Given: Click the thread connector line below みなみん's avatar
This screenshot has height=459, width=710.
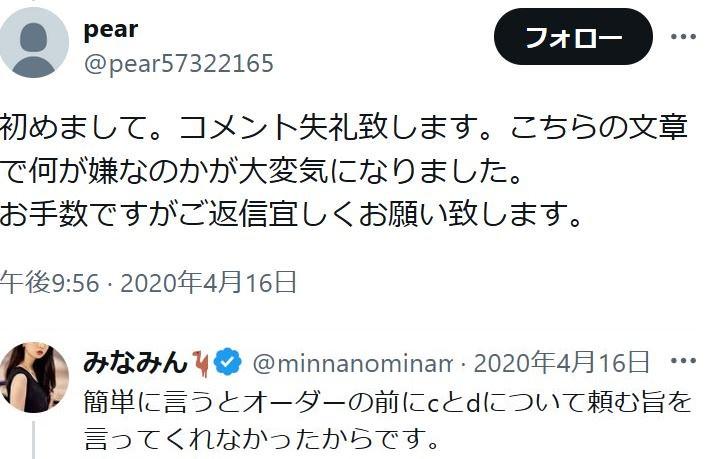Looking at the screenshot, I should tap(34, 440).
